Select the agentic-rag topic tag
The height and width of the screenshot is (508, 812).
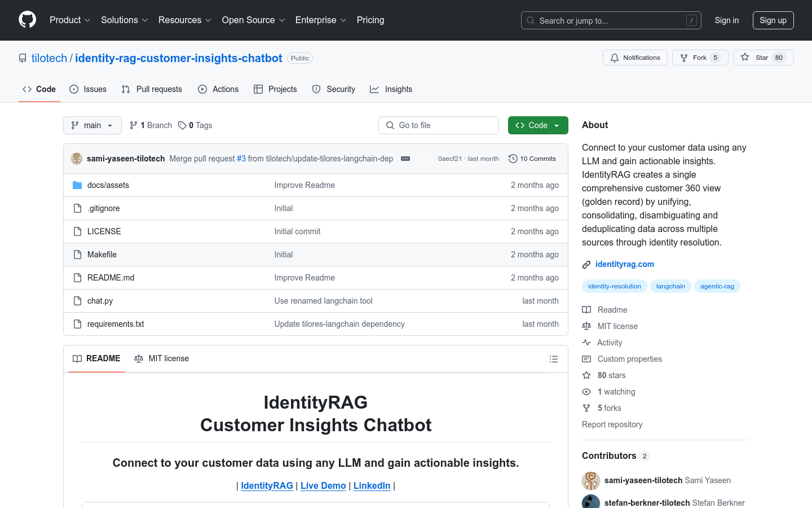point(717,286)
